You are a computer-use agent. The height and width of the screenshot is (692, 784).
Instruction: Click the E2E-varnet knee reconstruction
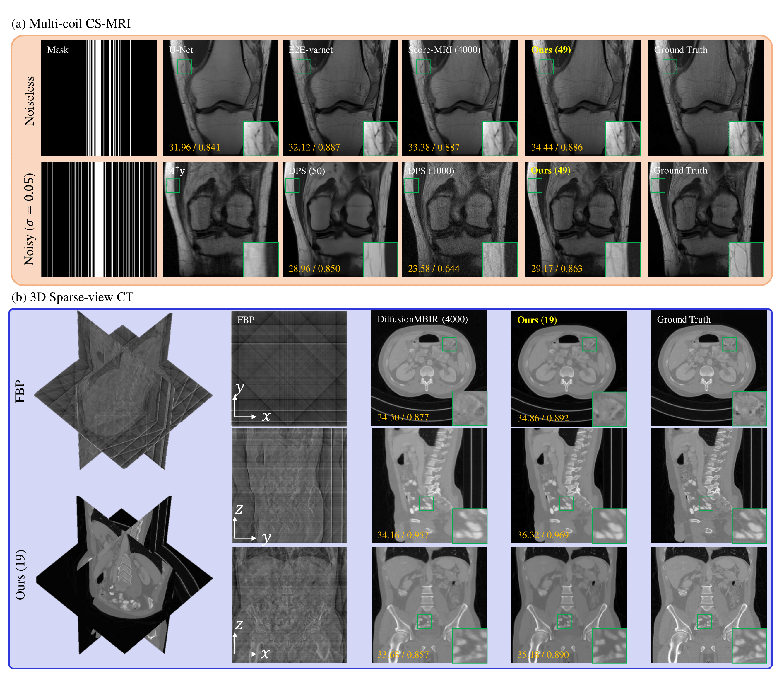point(340,98)
